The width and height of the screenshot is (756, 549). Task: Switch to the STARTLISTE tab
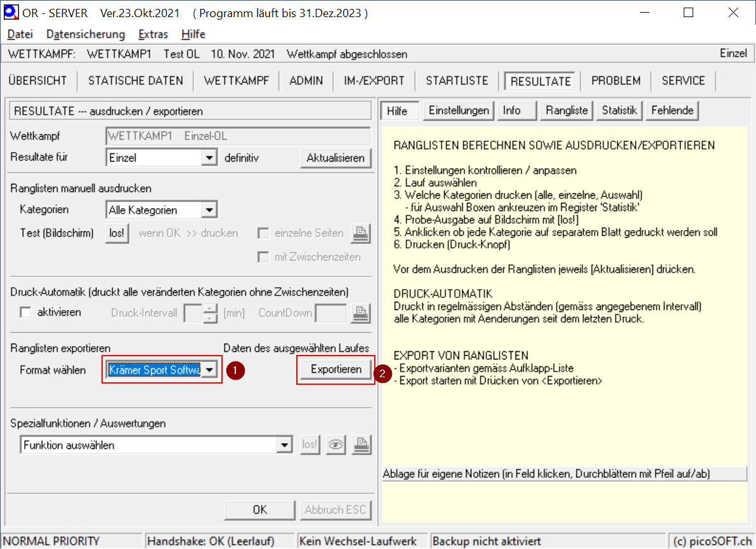click(457, 81)
